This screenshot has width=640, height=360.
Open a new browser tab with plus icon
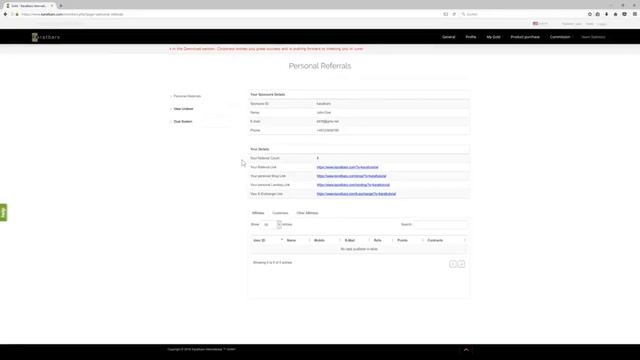(61, 6)
